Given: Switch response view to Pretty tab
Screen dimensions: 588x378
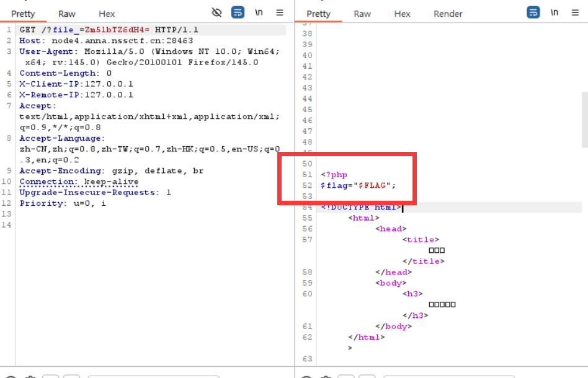Looking at the screenshot, I should pos(318,14).
